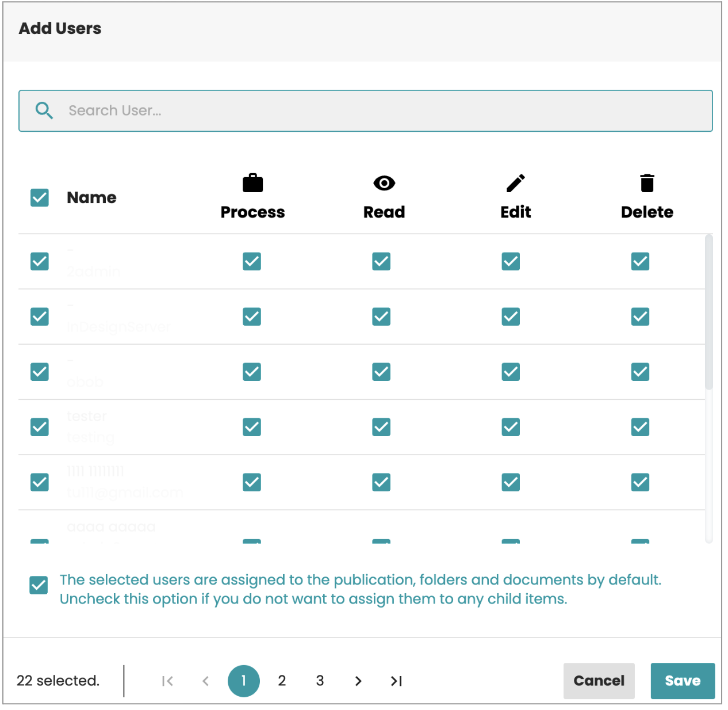Jump to last page of users
Viewport: 728px width, 710px height.
coord(396,681)
